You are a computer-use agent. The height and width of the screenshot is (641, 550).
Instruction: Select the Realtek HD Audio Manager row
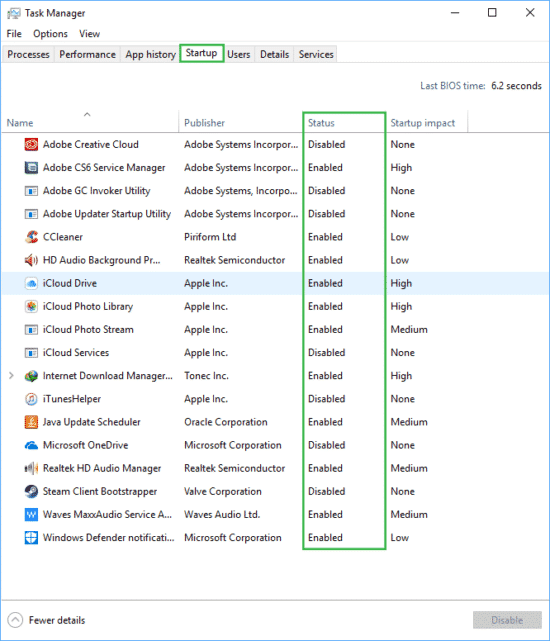(x=275, y=468)
